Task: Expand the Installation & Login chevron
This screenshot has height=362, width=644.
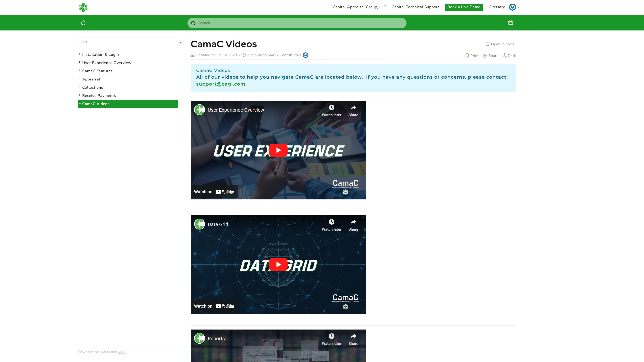Action: [x=80, y=54]
